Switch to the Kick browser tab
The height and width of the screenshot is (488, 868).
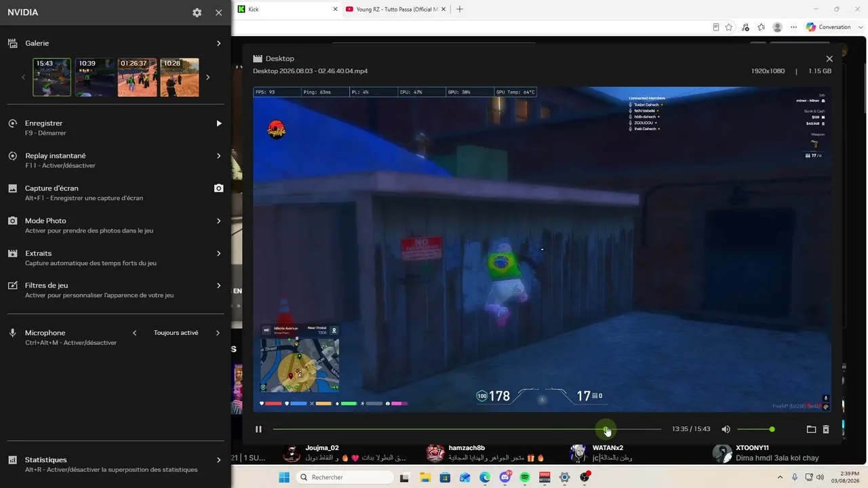286,9
